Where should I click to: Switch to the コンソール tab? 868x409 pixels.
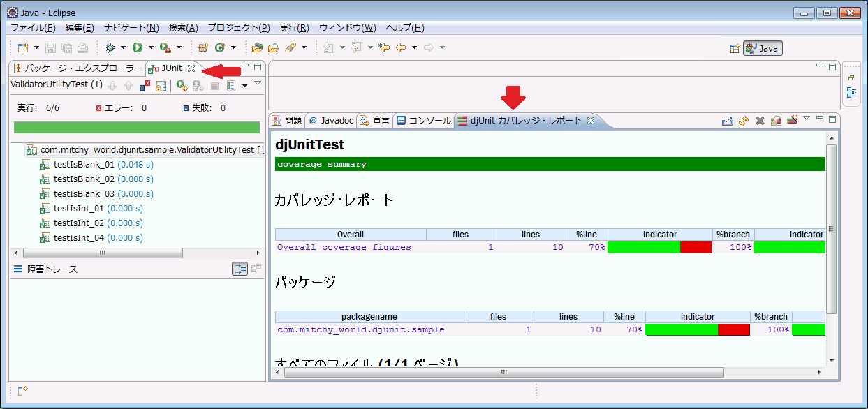[423, 120]
